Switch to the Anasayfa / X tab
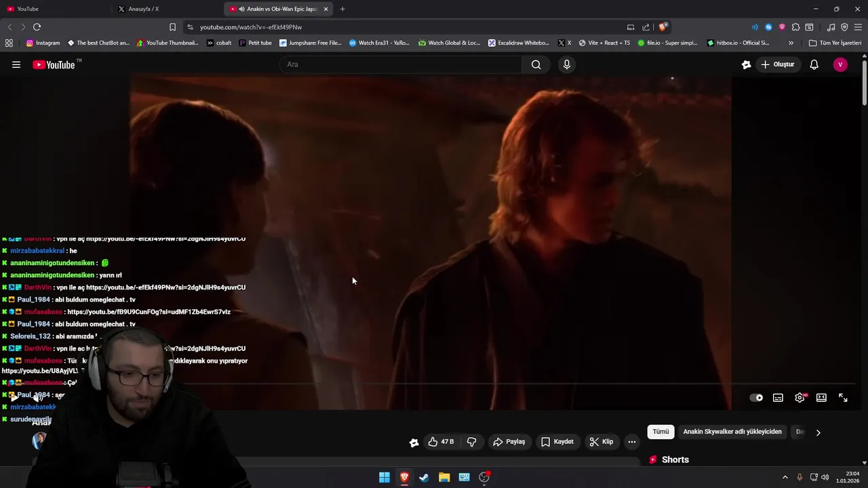The width and height of the screenshot is (868, 488). point(167,9)
